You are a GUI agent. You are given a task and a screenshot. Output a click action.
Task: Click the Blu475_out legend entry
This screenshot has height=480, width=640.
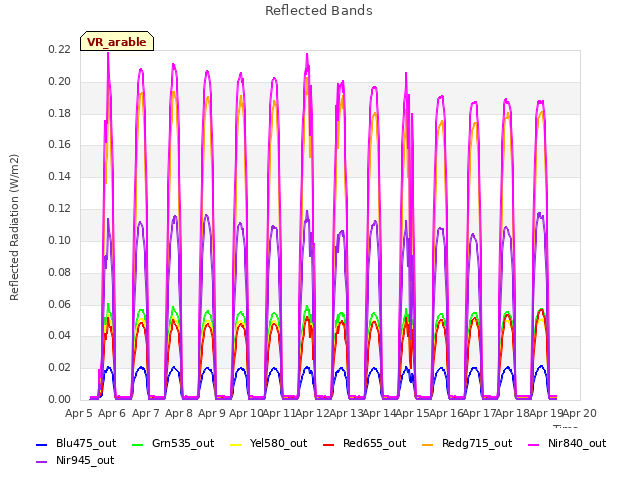[76, 443]
